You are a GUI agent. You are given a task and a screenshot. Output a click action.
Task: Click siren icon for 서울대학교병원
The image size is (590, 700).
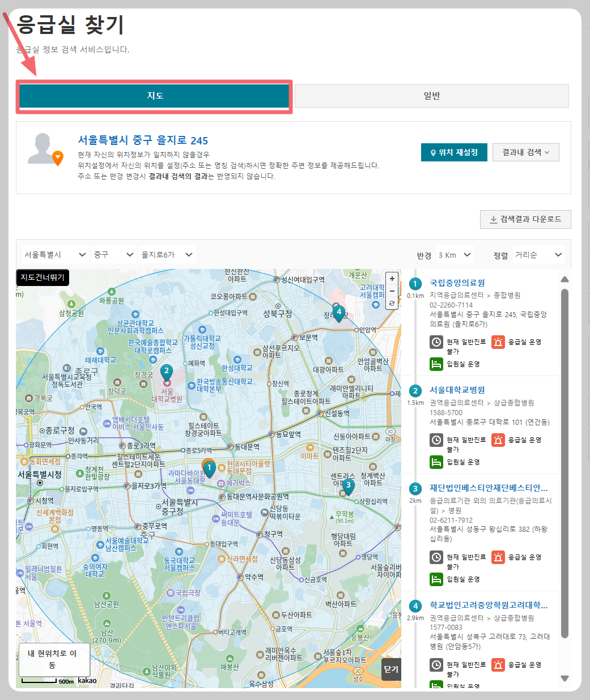[498, 440]
